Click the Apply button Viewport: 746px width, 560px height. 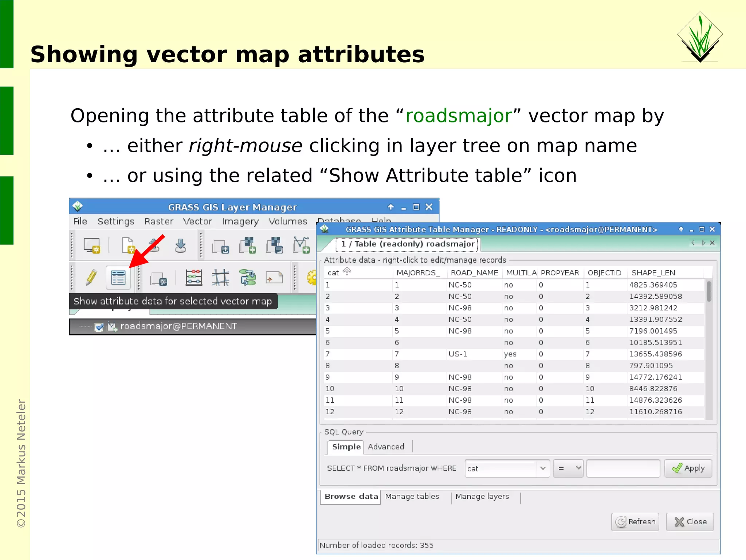click(688, 468)
